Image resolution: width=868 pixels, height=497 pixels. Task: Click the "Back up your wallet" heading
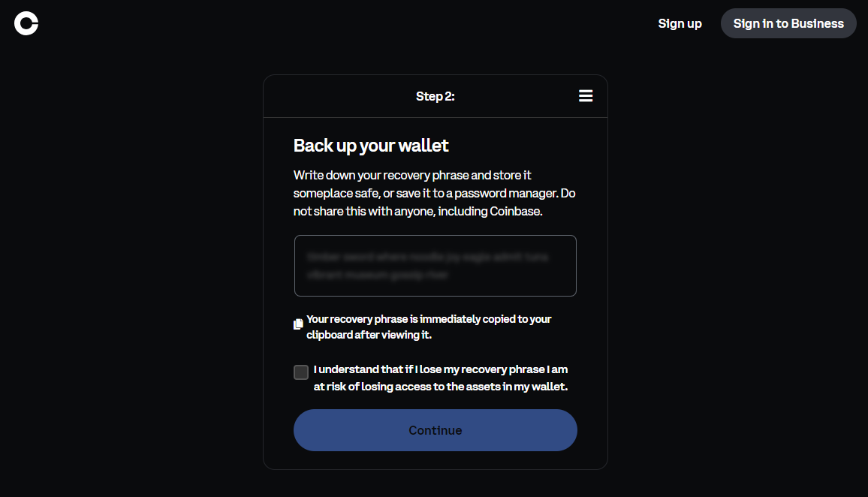[x=371, y=145]
